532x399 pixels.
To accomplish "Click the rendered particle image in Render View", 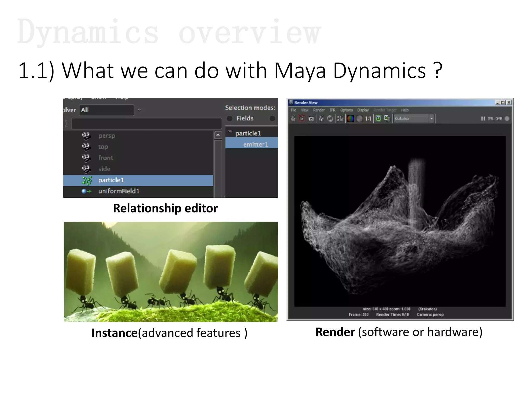I will coord(400,221).
